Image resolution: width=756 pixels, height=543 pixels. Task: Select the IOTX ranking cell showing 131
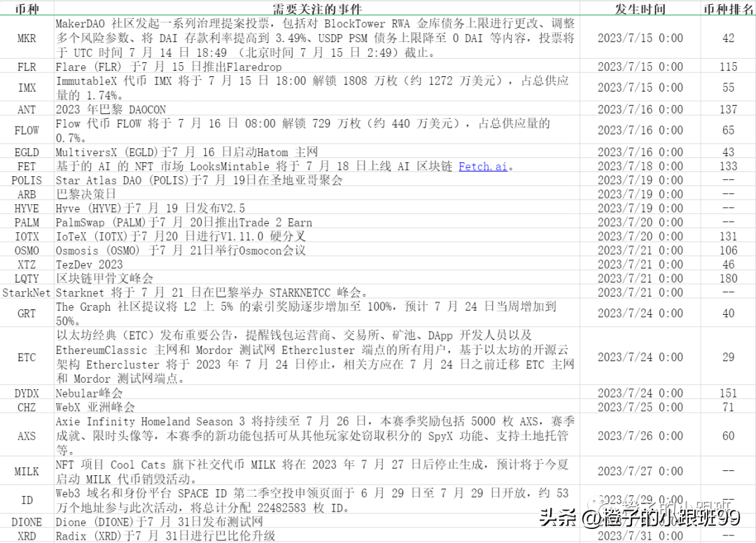[x=728, y=236]
